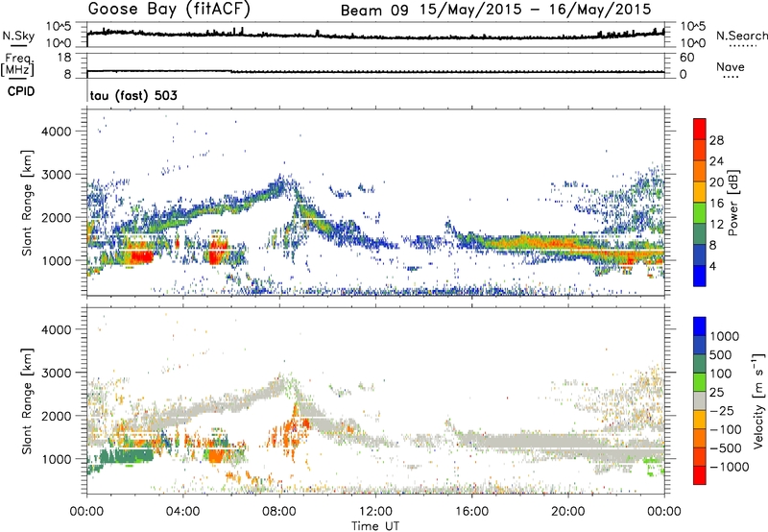
Task: Click the N.Sky legend label
Action: 18,36
